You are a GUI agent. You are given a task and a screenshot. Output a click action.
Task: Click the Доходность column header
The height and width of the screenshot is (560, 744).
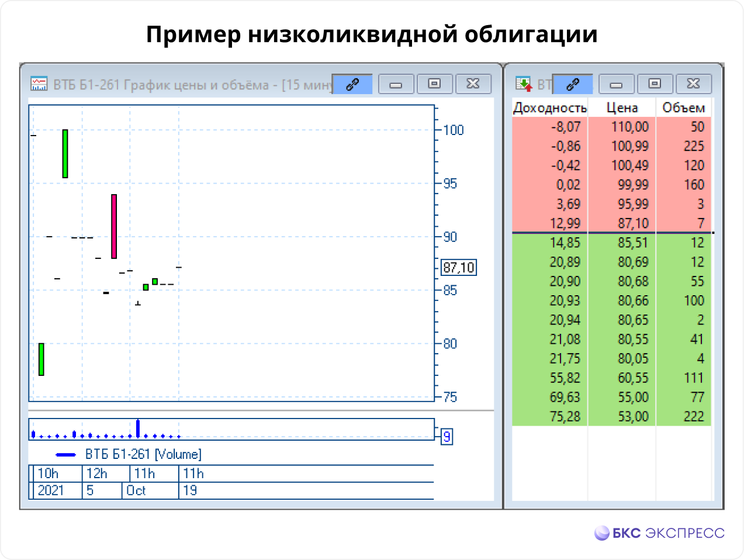[x=549, y=108]
